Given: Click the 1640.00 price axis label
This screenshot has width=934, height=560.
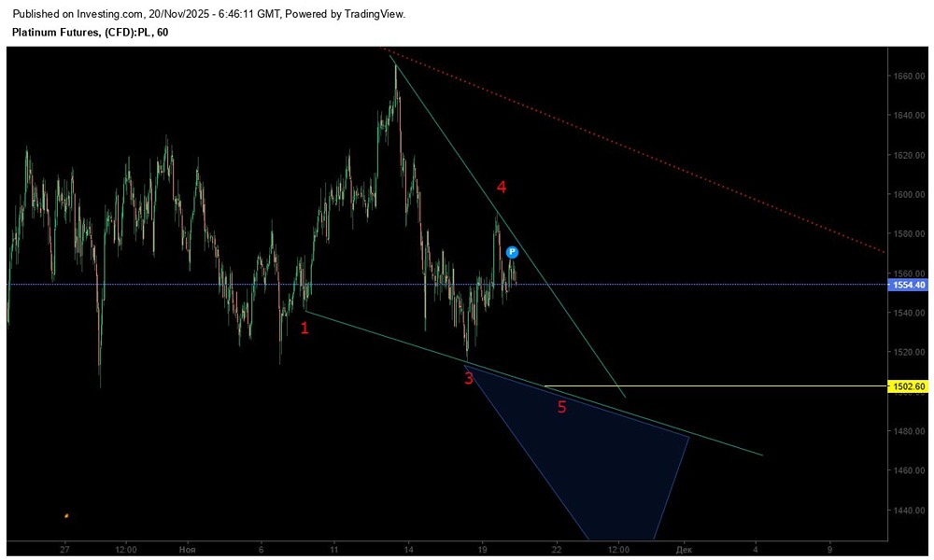Looking at the screenshot, I should (x=908, y=115).
